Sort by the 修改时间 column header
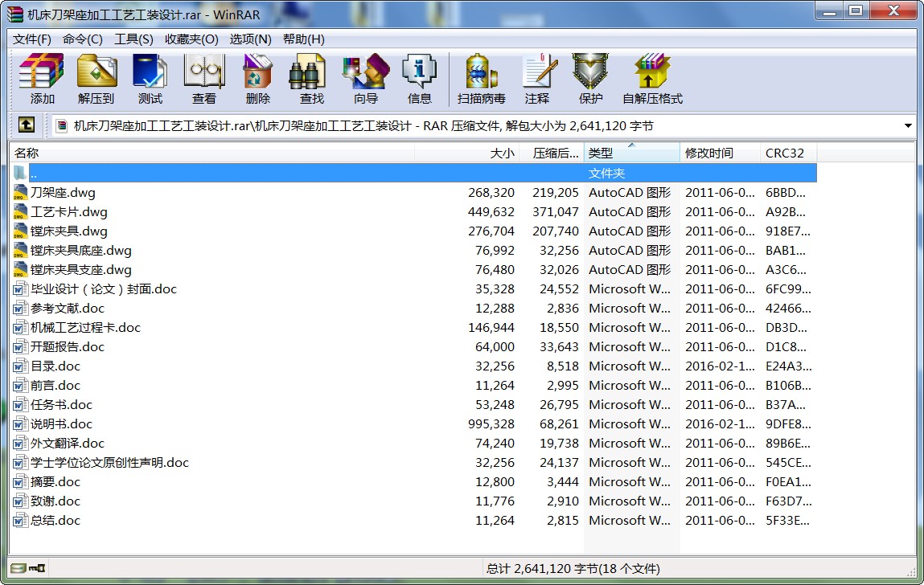Viewport: 924px width, 585px height. [x=720, y=153]
